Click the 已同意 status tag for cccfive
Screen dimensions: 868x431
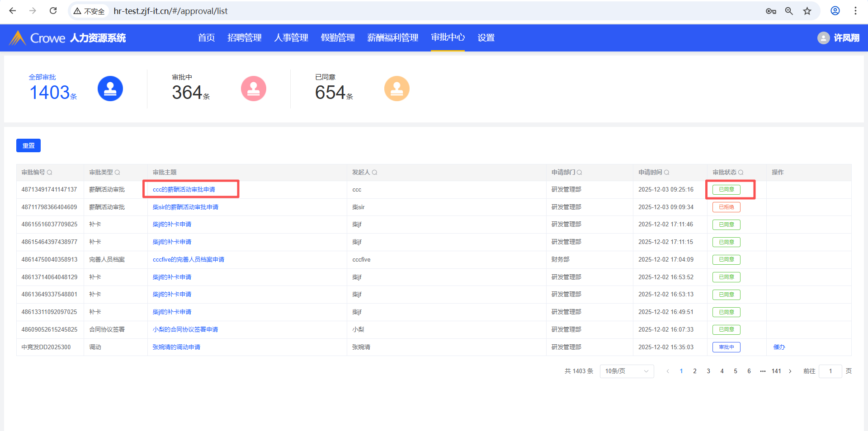pyautogui.click(x=726, y=260)
